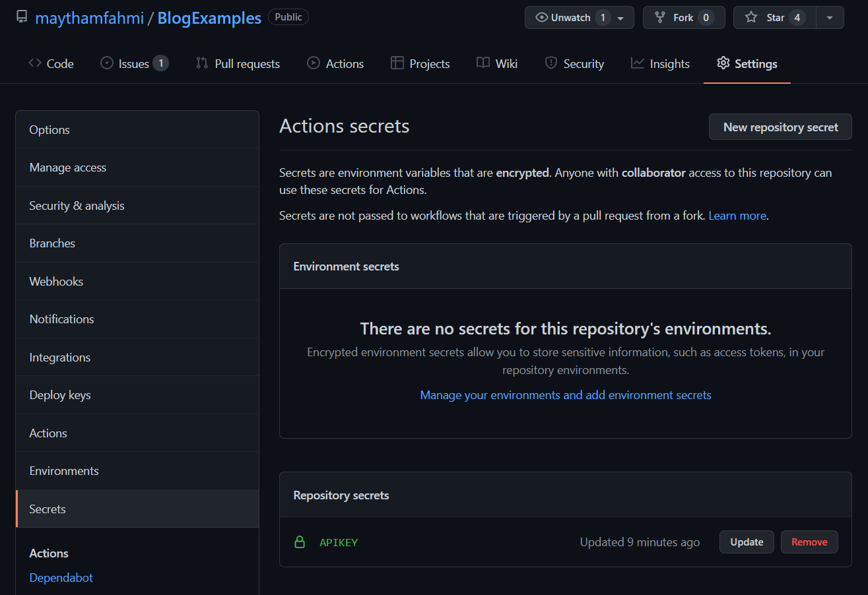Remove the APIKEY secret
The image size is (868, 595).
pos(809,542)
